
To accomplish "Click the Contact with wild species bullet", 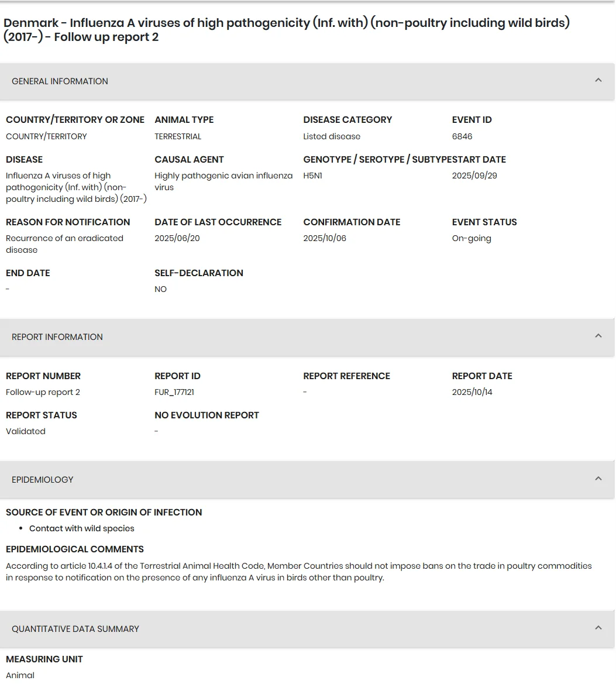I will point(81,529).
